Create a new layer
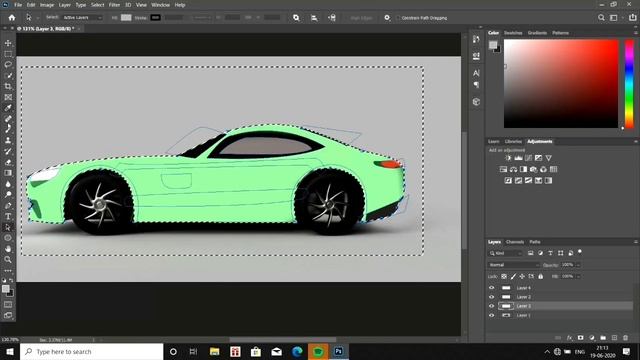 click(x=614, y=338)
